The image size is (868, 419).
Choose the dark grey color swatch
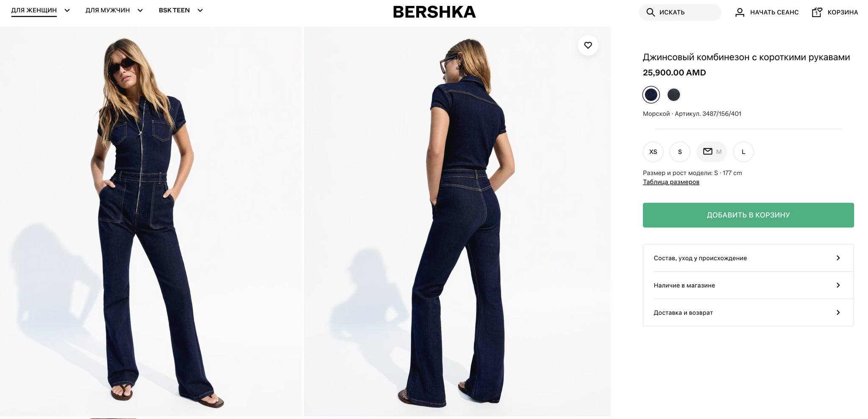pos(673,95)
